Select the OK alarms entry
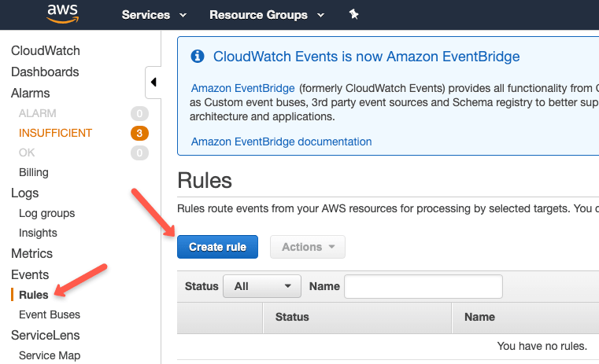 tap(27, 153)
